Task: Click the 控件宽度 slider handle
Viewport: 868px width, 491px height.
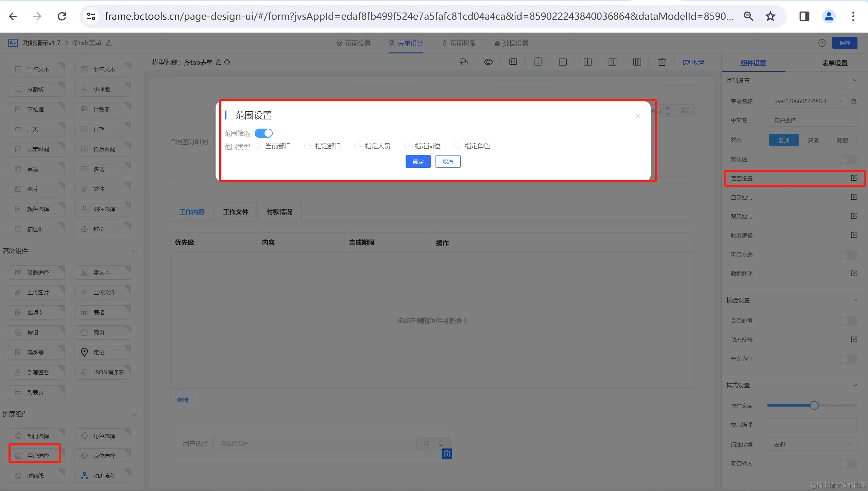Action: (814, 405)
